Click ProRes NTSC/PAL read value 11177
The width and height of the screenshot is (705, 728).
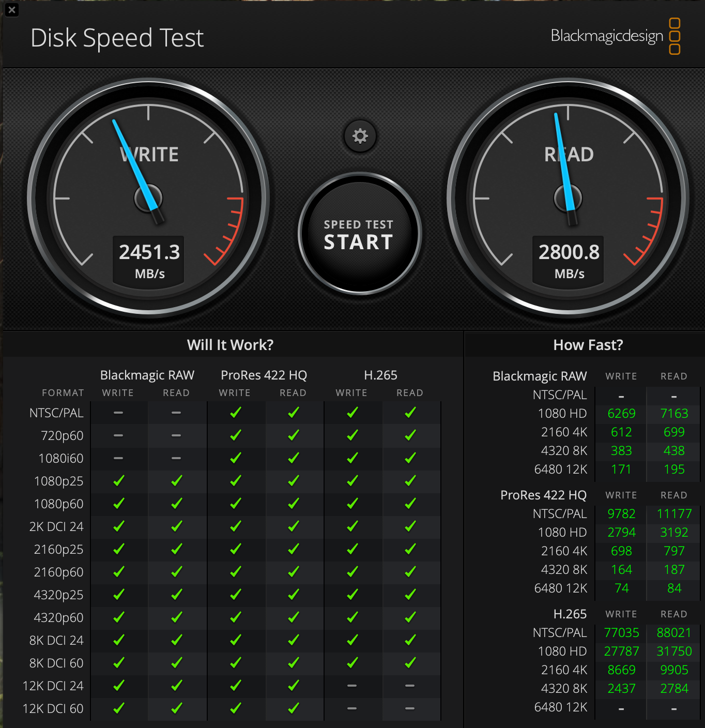(674, 514)
